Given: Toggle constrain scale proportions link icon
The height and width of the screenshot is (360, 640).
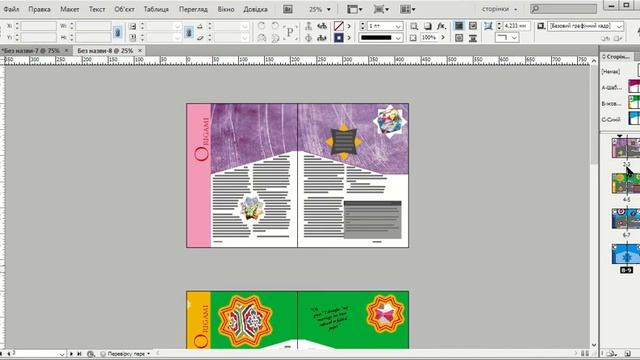Looking at the screenshot, I should tap(189, 32).
